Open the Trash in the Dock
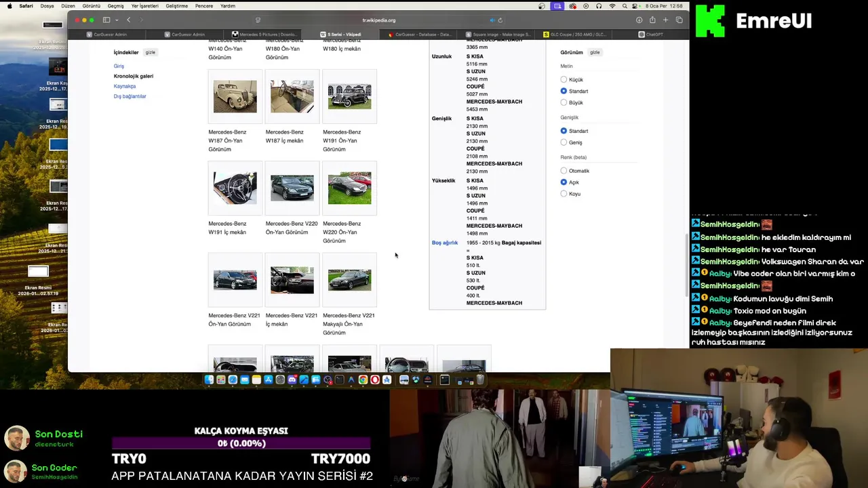 coord(480,380)
